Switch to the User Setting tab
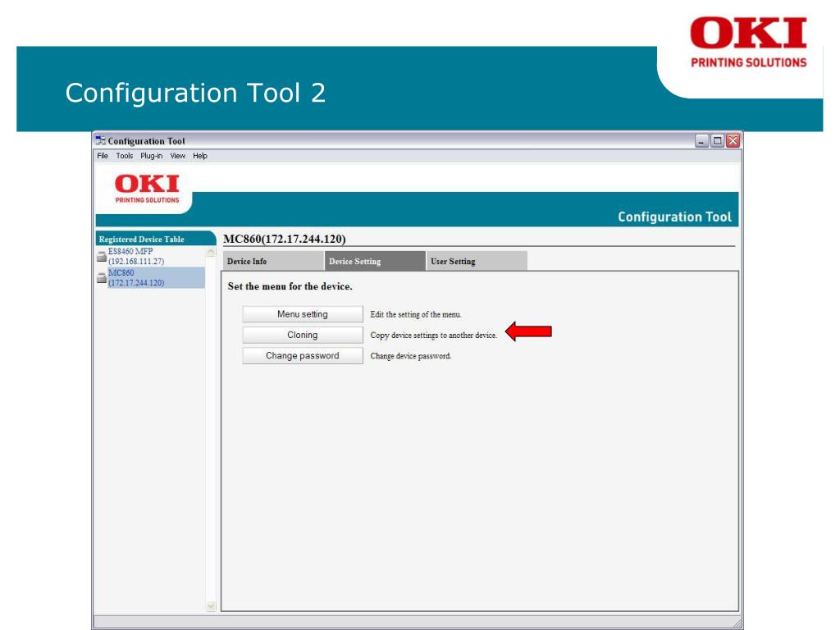The width and height of the screenshot is (840, 630). (477, 261)
